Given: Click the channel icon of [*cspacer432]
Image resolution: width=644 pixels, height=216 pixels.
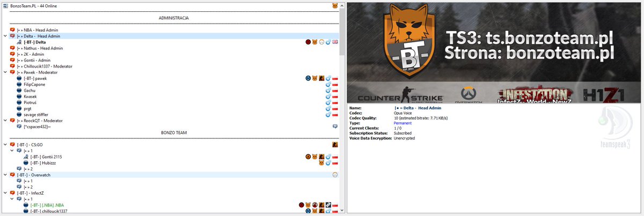Looking at the screenshot, I should click(x=20, y=126).
